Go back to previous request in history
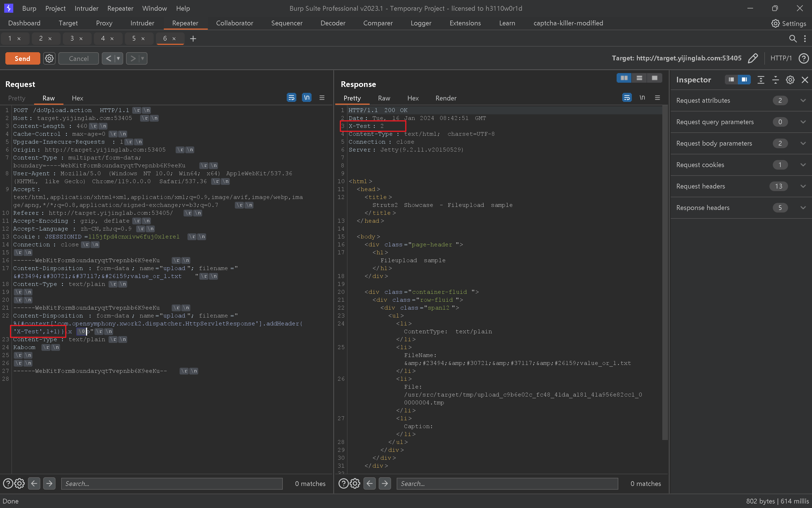Screen dimensions: 812x508 [x=108, y=58]
